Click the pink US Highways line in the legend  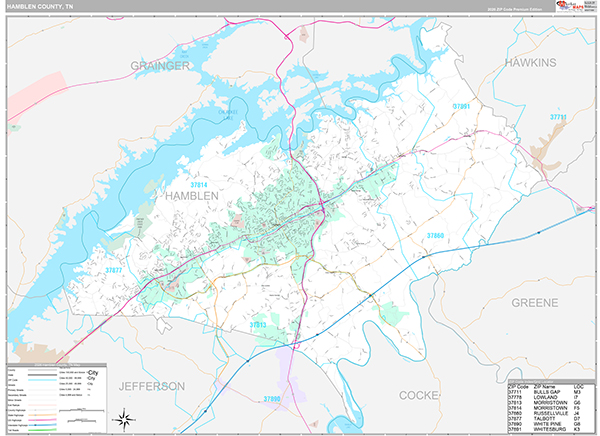(x=42, y=420)
